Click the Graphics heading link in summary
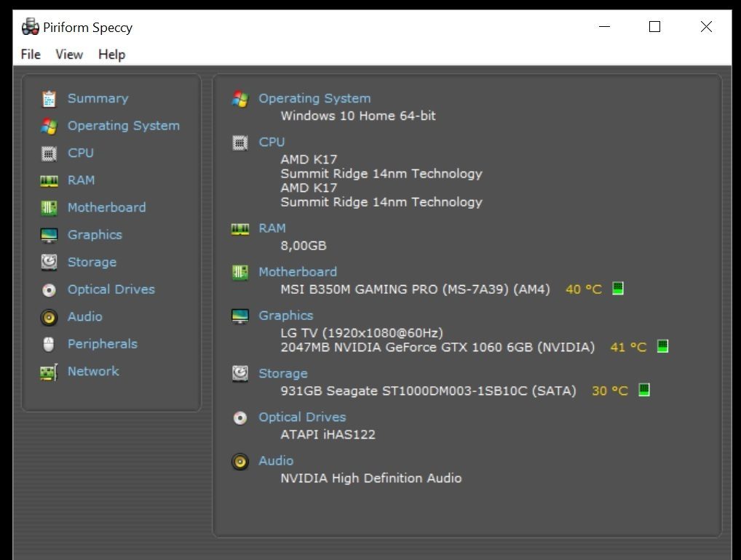This screenshot has height=560, width=741. click(x=286, y=316)
